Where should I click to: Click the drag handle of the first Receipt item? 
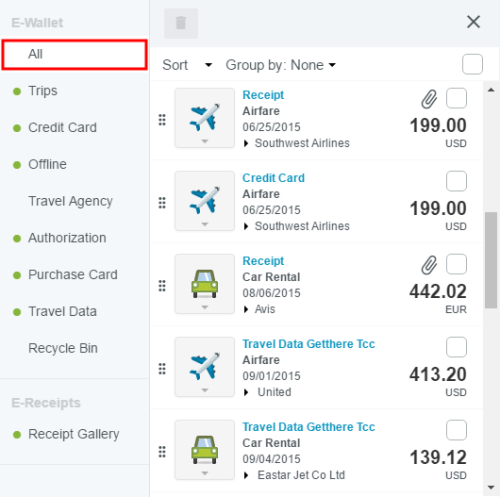pos(162,120)
